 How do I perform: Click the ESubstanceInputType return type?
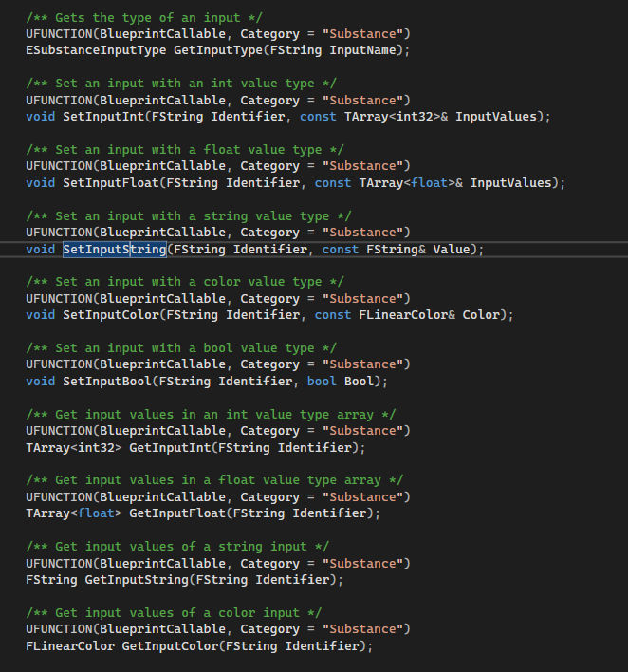point(96,50)
